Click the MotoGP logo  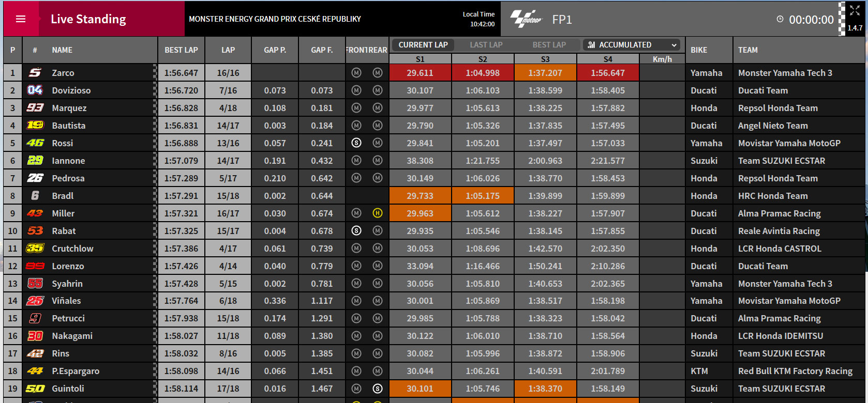[526, 19]
